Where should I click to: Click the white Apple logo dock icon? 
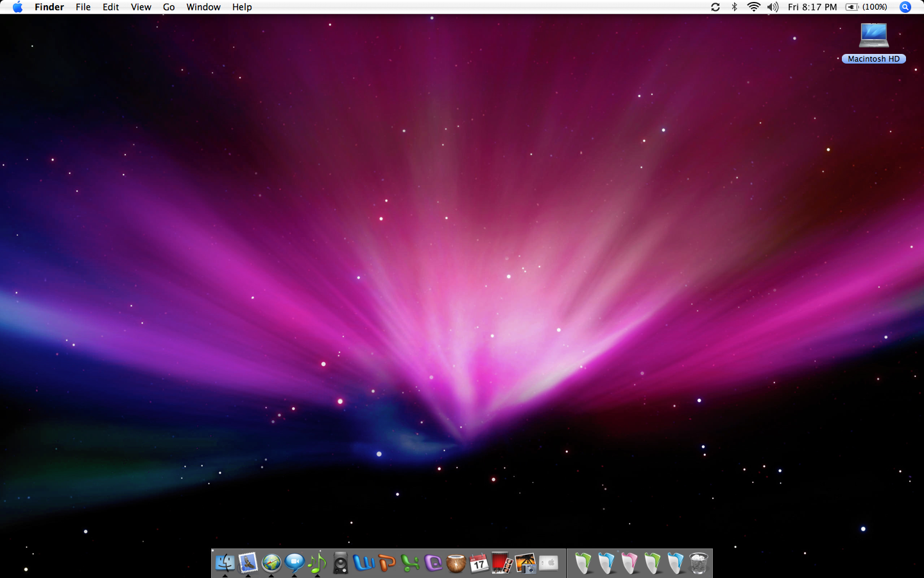(549, 563)
